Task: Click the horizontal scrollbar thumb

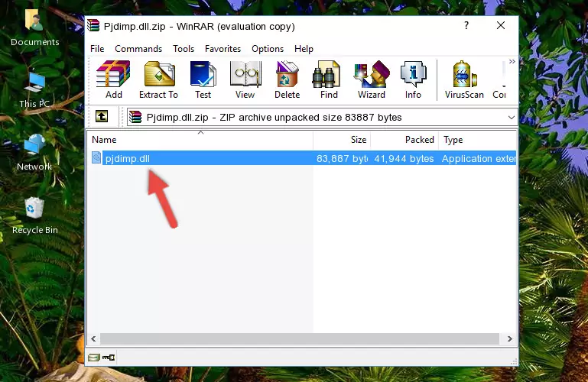Action: (x=300, y=339)
